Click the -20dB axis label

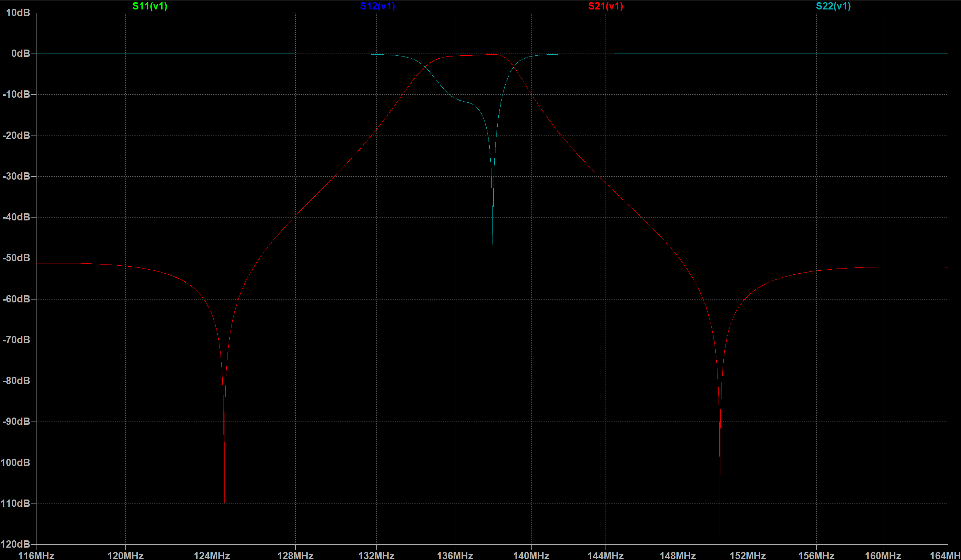(x=16, y=135)
